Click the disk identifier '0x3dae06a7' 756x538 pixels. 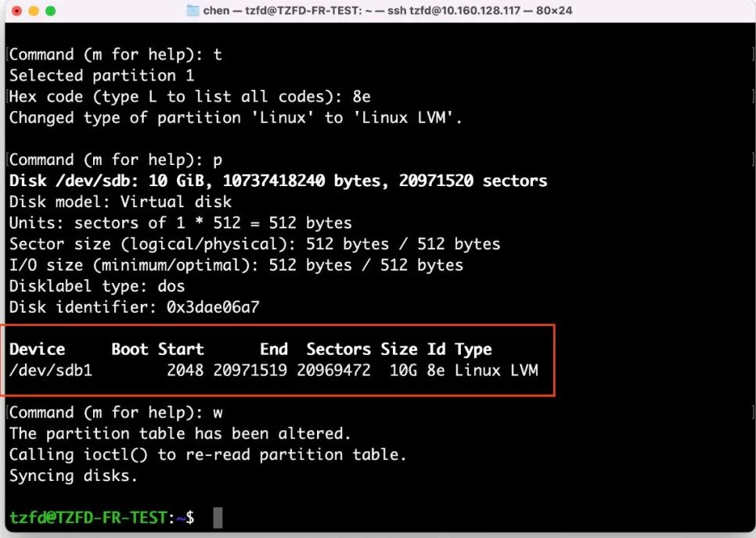(x=213, y=307)
